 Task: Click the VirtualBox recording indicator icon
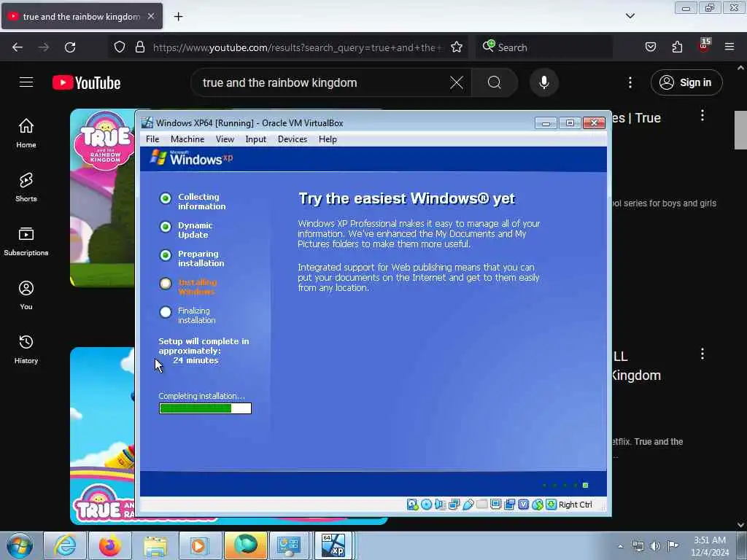pyautogui.click(x=510, y=505)
